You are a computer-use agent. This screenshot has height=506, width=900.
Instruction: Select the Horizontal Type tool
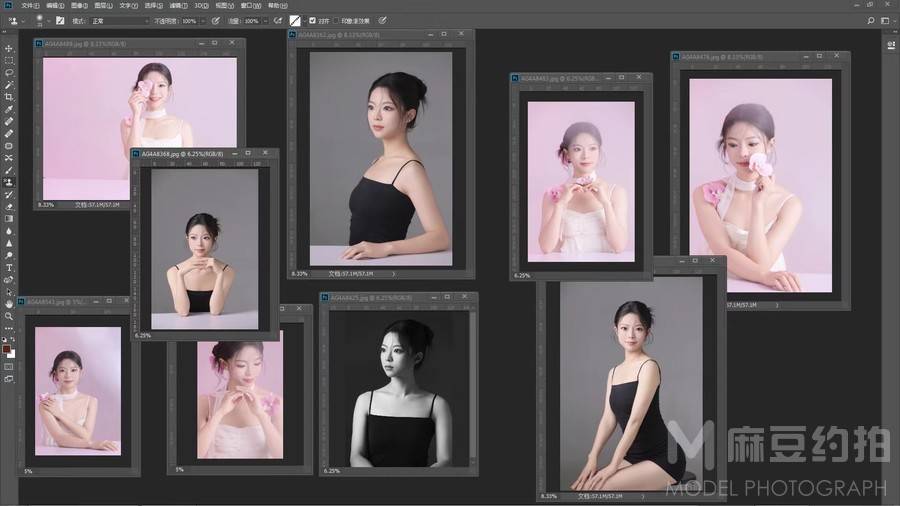tap(9, 267)
